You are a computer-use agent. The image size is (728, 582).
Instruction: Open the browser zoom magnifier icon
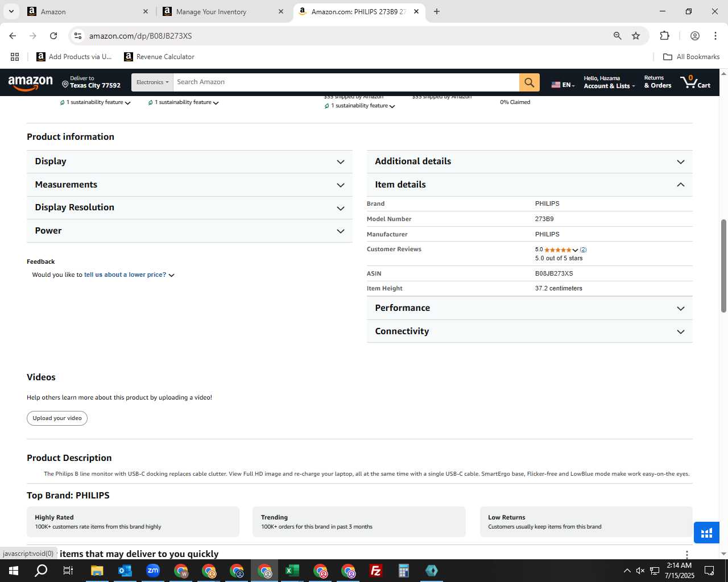coord(617,36)
